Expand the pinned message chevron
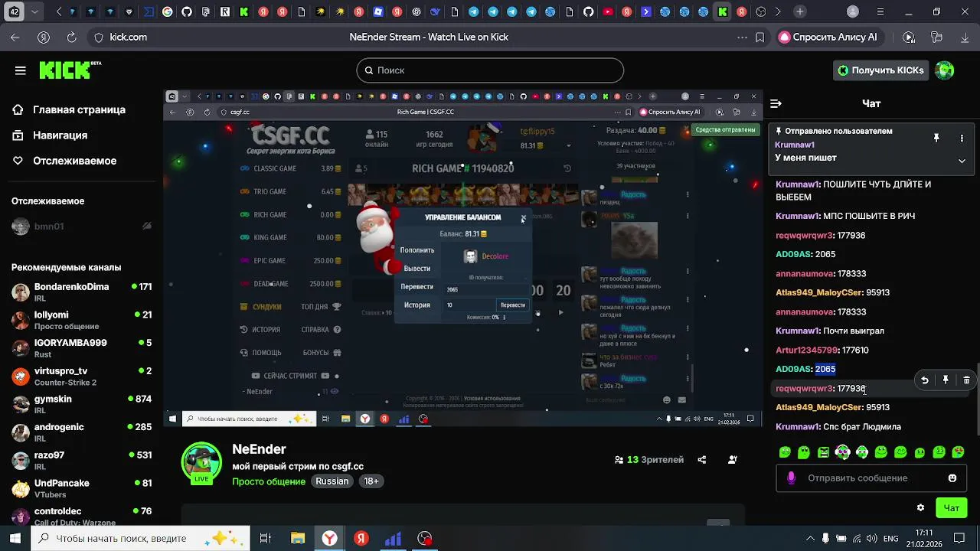This screenshot has height=551, width=980. (x=962, y=161)
